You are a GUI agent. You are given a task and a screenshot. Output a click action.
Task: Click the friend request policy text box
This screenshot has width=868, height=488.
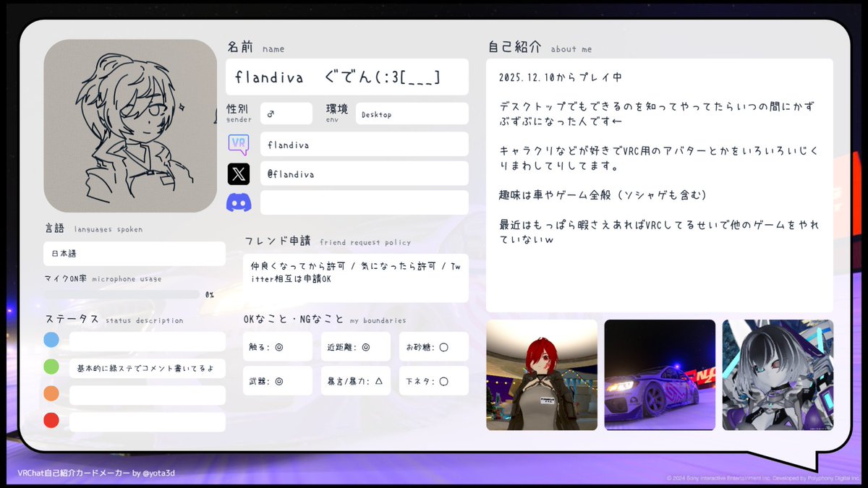(356, 278)
